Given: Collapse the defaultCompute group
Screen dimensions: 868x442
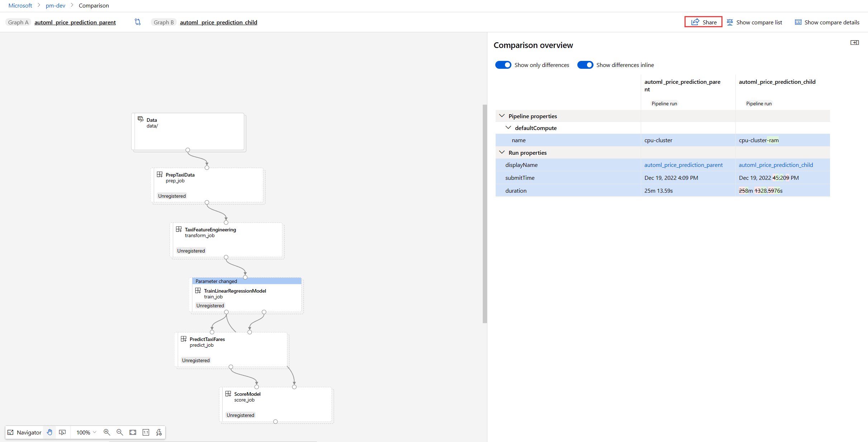Looking at the screenshot, I should coord(508,128).
